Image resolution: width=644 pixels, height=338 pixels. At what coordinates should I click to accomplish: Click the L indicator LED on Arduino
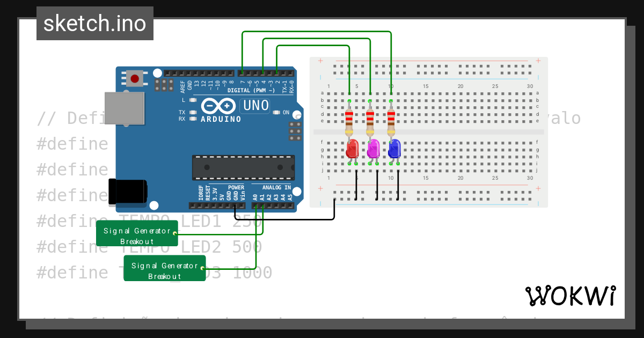point(194,100)
